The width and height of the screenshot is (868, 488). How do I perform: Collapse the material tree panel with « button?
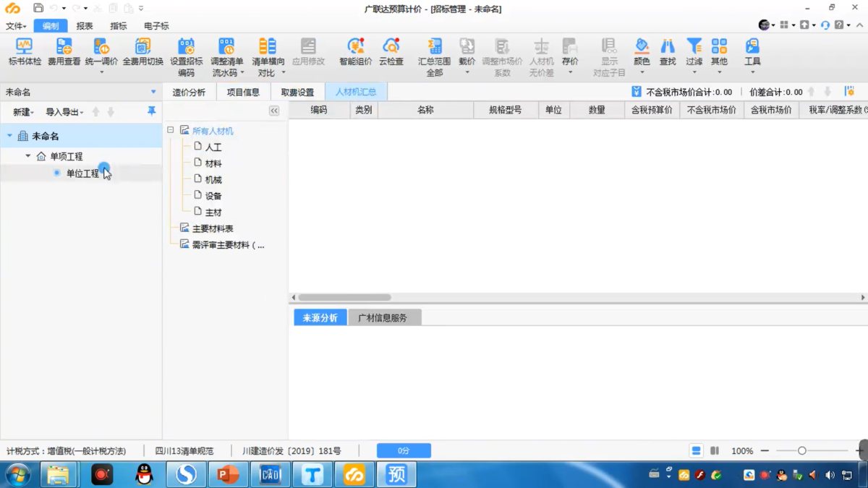tap(274, 111)
